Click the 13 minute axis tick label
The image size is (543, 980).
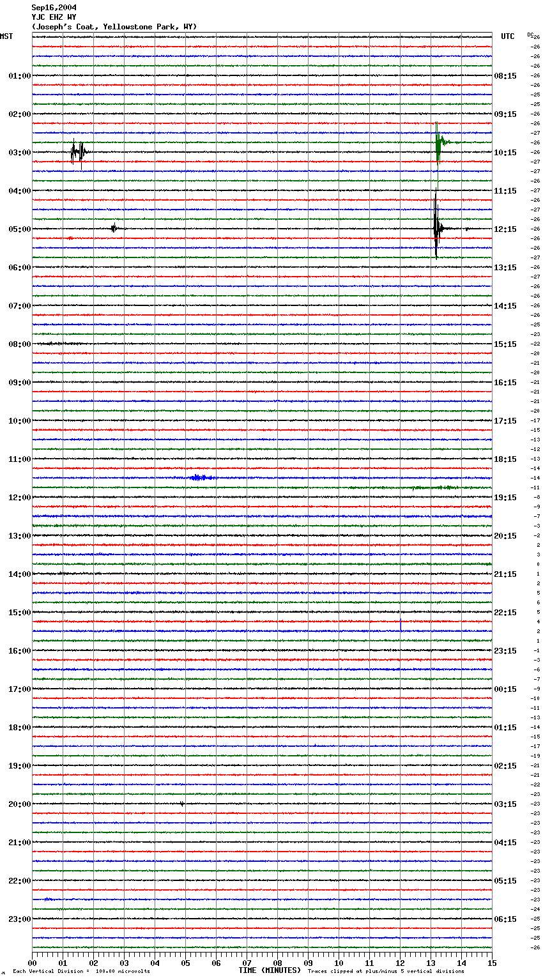(431, 963)
